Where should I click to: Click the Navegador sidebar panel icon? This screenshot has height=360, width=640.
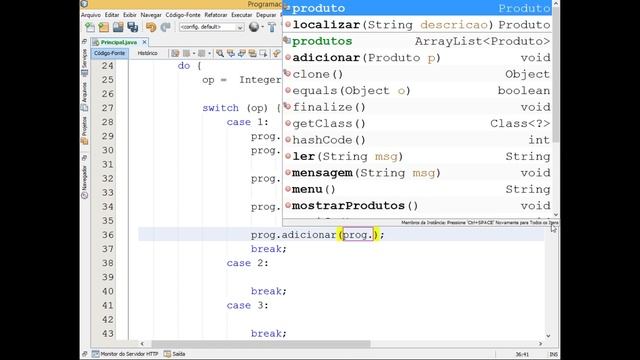tap(84, 196)
